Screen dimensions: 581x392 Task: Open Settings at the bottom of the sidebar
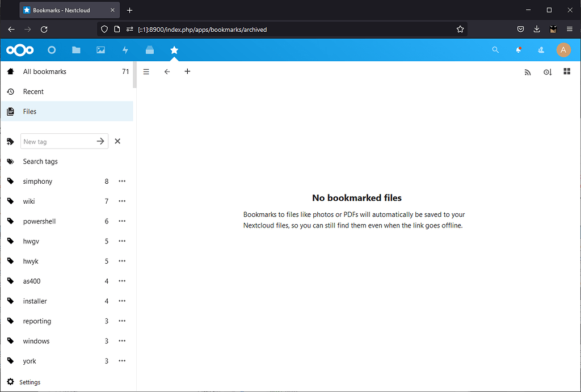(30, 382)
